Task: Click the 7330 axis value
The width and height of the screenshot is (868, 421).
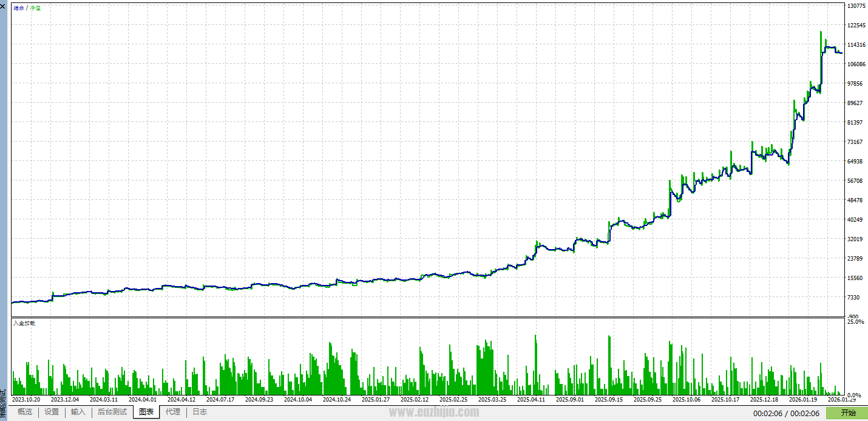Action: (x=854, y=298)
